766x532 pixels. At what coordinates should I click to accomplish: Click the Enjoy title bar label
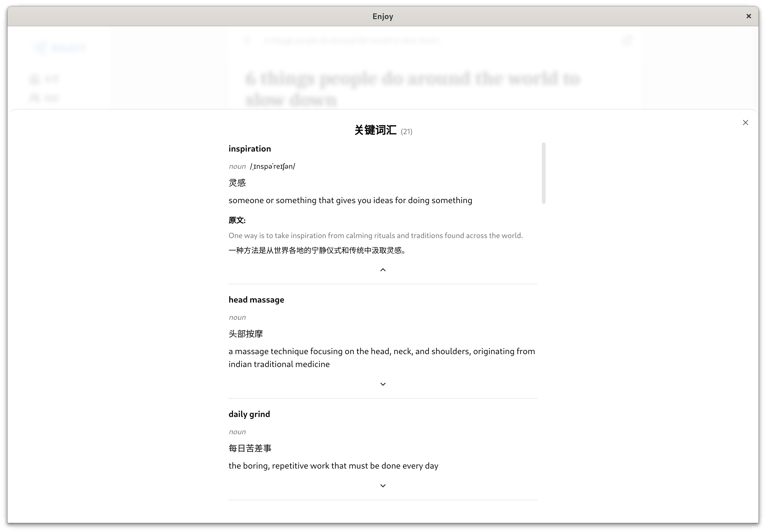coord(382,16)
